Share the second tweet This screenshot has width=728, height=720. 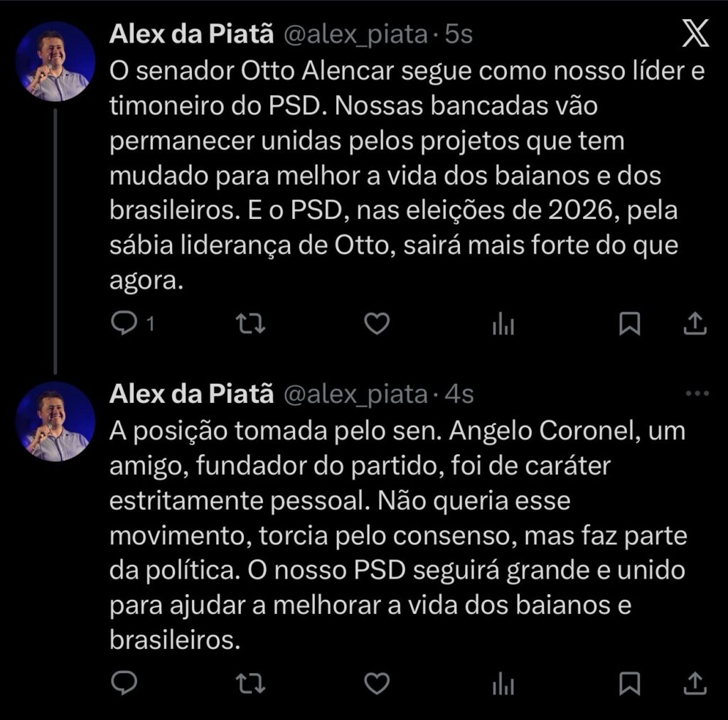tap(694, 683)
